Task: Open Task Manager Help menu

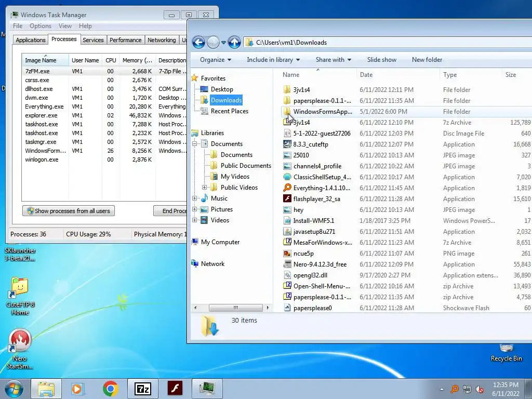Action: pos(85,26)
